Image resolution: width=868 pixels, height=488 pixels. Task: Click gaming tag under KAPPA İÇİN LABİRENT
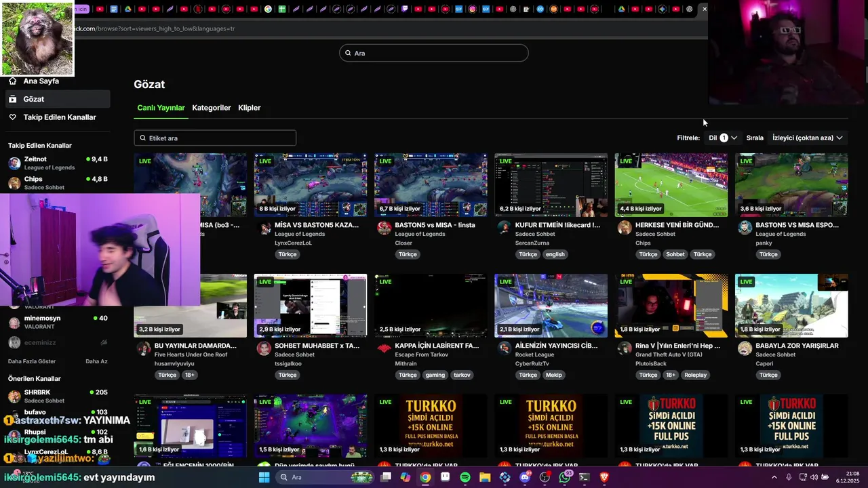coord(435,375)
